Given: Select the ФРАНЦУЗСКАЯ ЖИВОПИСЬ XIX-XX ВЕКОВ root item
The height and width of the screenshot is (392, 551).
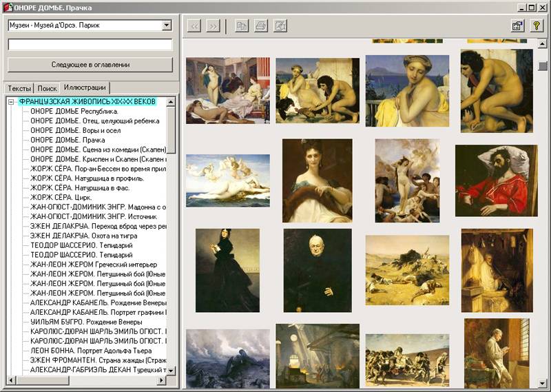Looking at the screenshot, I should click(x=87, y=101).
